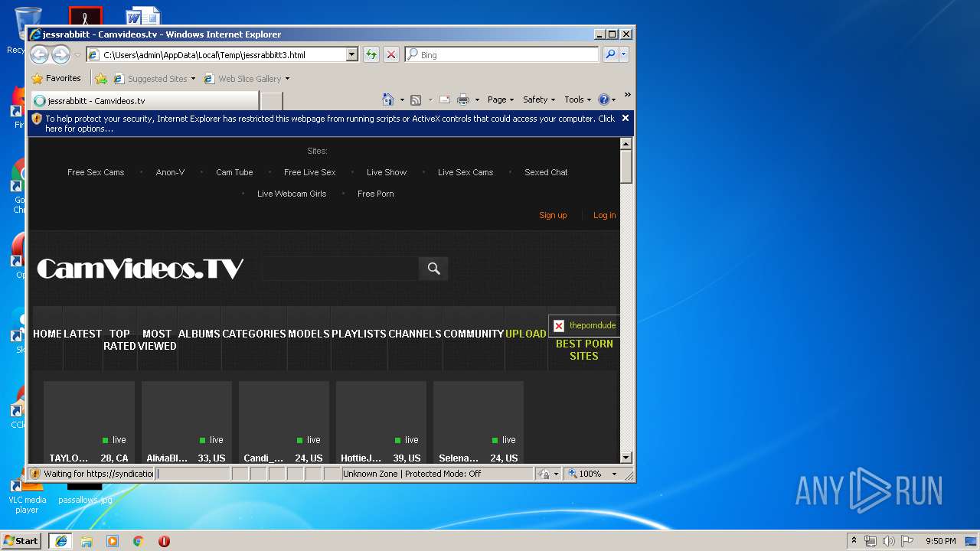Image resolution: width=980 pixels, height=551 pixels.
Task: Open the Tools menu
Action: click(578, 99)
